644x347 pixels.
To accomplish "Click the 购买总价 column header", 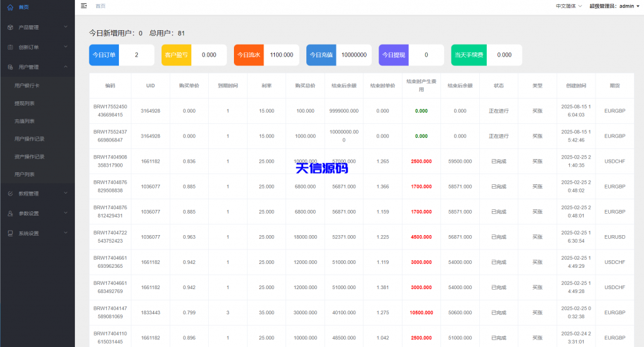I will point(305,86).
